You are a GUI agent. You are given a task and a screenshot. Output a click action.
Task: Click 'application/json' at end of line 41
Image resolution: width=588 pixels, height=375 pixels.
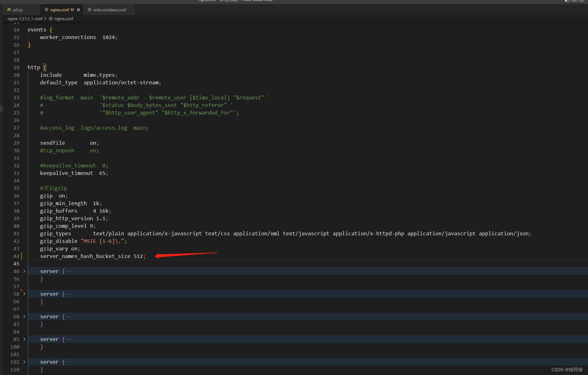(x=504, y=233)
